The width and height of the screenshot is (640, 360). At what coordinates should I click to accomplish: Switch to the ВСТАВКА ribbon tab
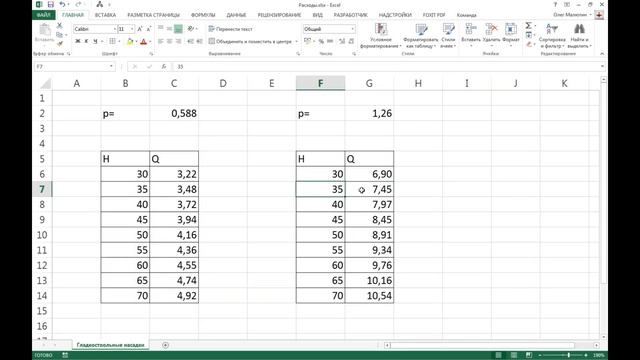pyautogui.click(x=105, y=15)
